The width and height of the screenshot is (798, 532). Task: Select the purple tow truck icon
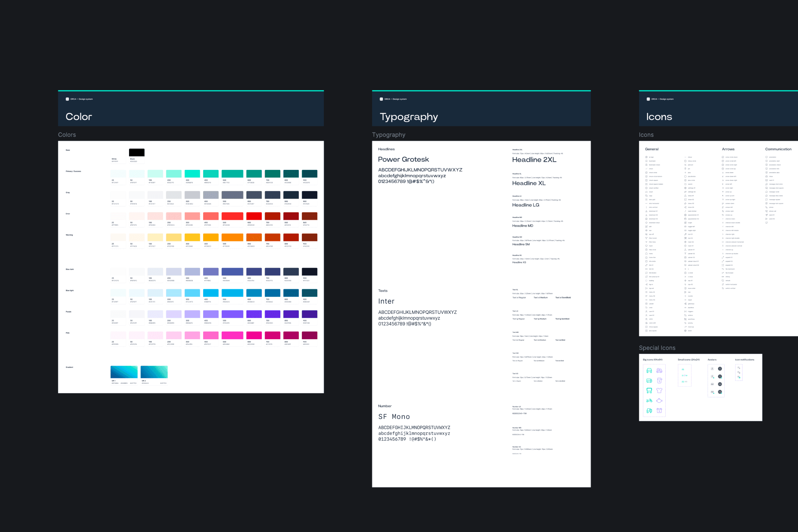(x=659, y=370)
